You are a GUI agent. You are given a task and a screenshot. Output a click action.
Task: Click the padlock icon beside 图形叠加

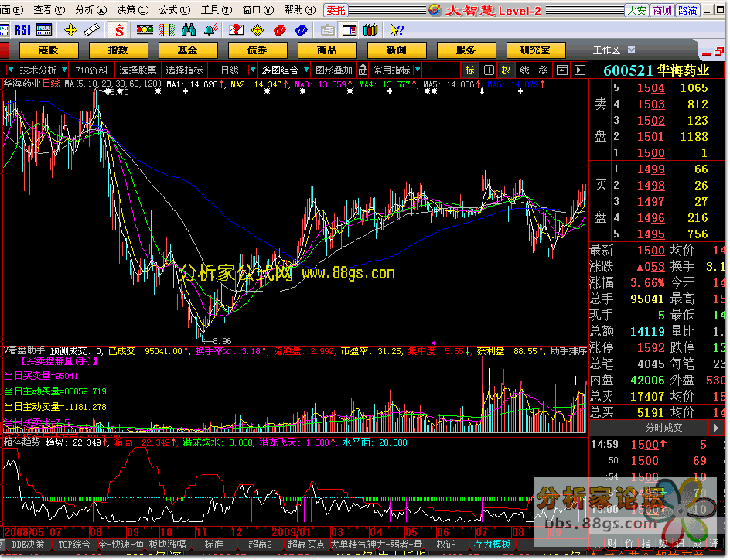(363, 70)
